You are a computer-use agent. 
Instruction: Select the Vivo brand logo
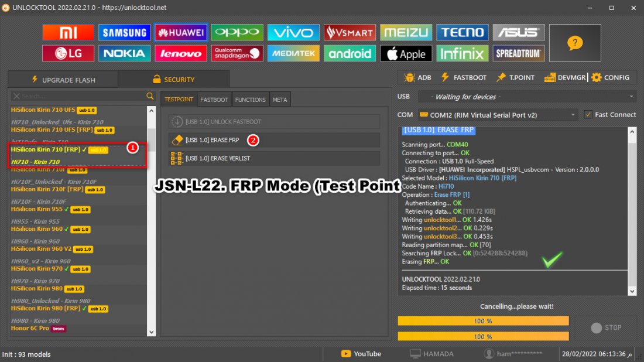[x=293, y=32]
